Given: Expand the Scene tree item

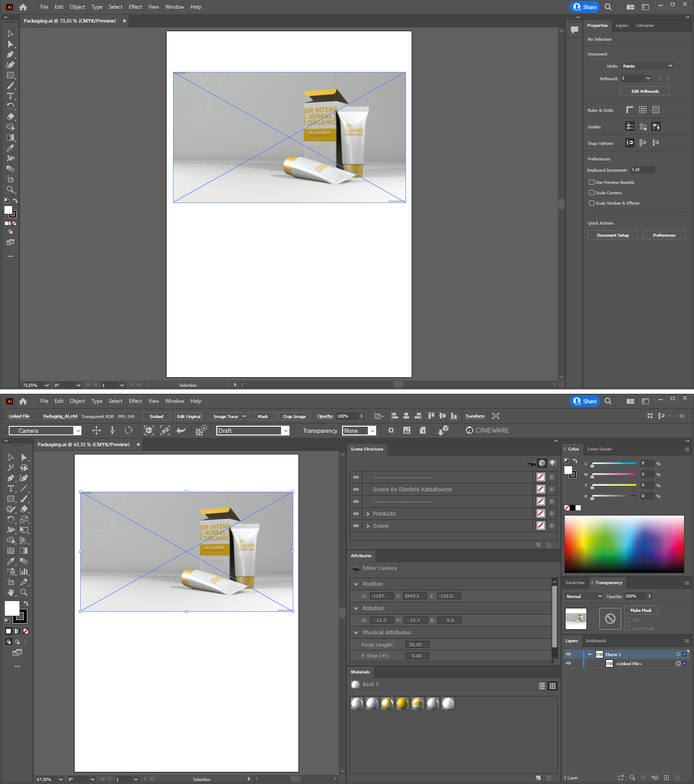Looking at the screenshot, I should [x=368, y=526].
